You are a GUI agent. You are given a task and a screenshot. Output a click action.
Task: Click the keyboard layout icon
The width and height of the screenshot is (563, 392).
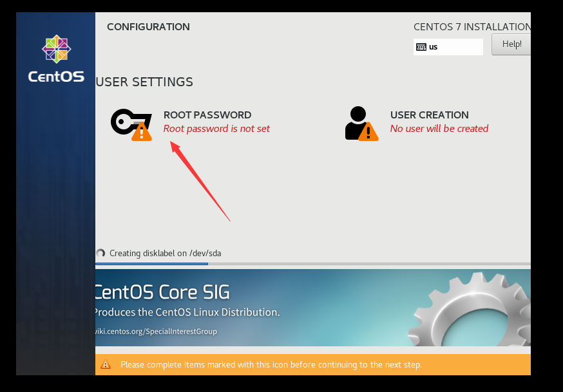[421, 47]
